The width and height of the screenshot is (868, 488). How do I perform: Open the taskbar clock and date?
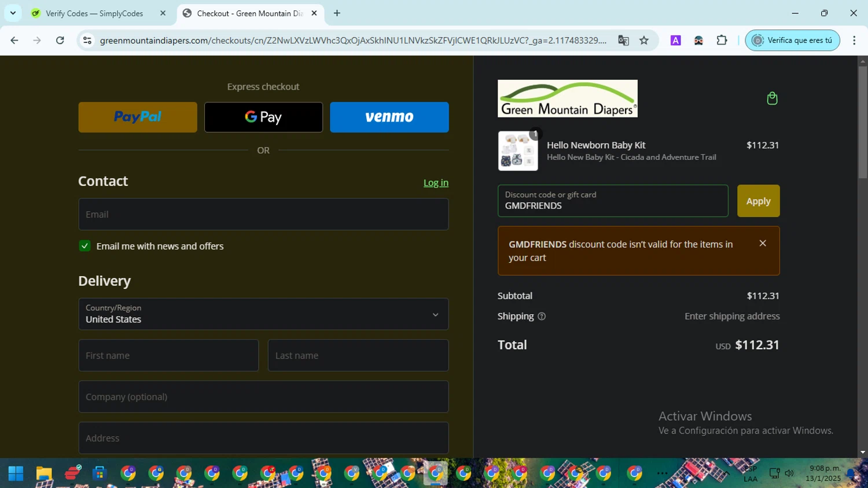coord(823,474)
